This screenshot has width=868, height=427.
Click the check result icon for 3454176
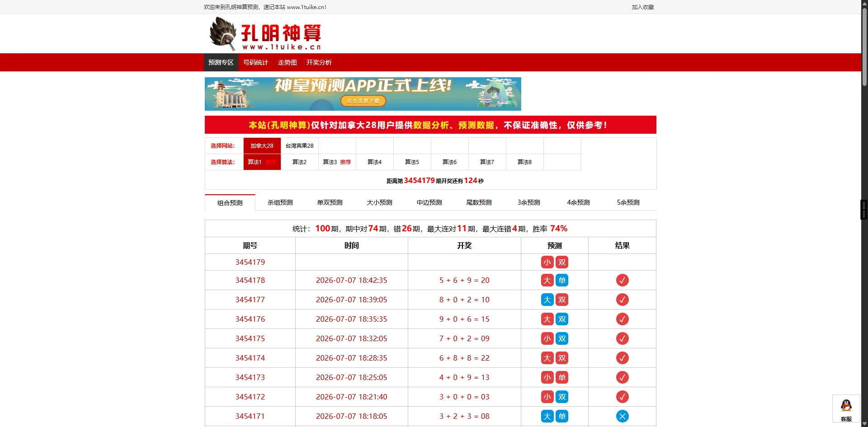pos(622,319)
